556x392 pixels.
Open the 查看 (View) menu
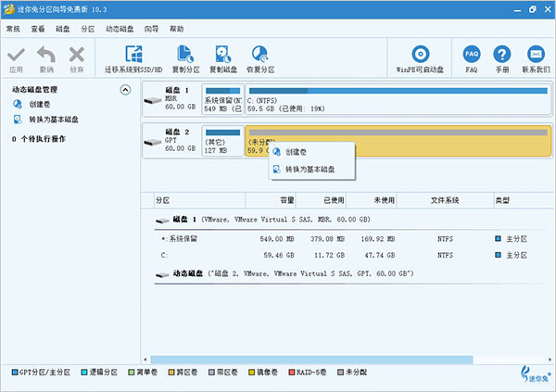point(38,29)
